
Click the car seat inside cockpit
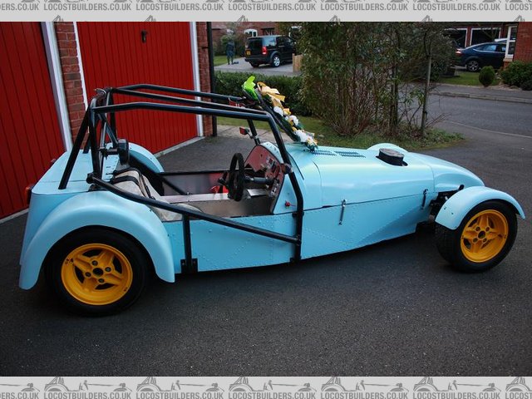133,183
